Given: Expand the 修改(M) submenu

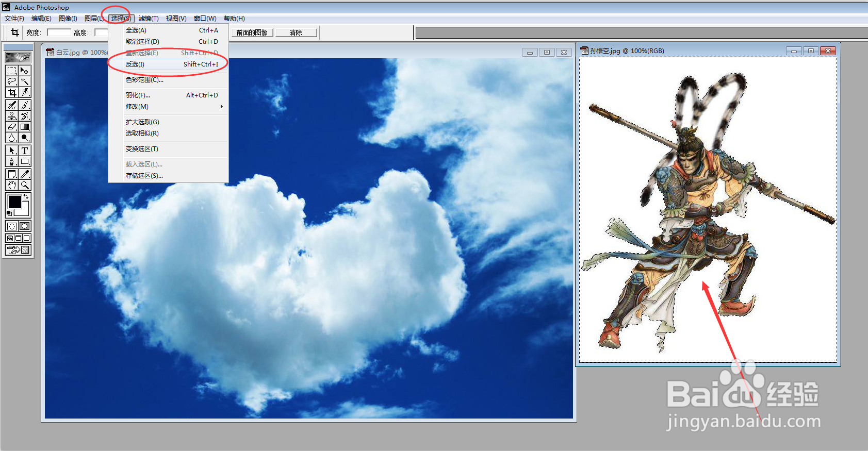Looking at the screenshot, I should 168,107.
